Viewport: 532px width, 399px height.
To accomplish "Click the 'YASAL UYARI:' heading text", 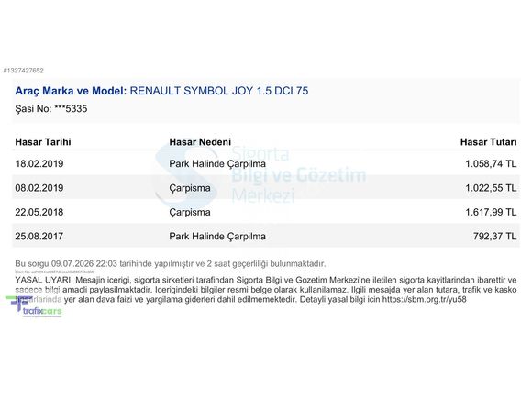I will pyautogui.click(x=44, y=281).
